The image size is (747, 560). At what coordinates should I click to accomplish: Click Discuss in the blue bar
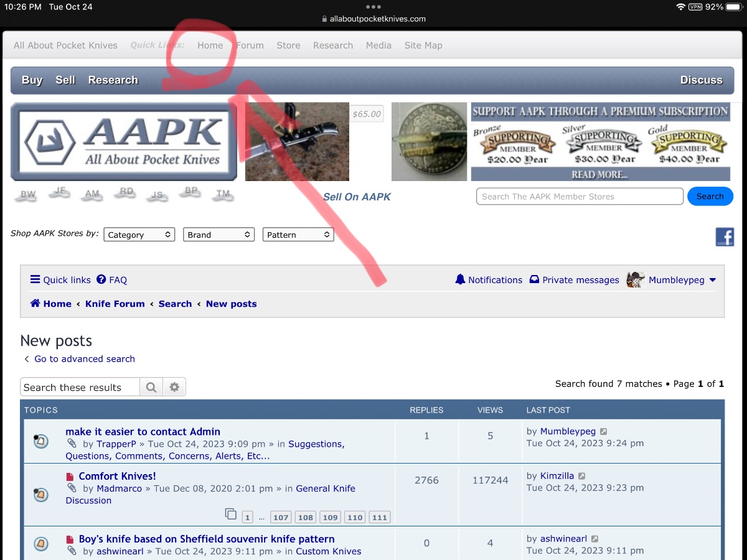702,80
